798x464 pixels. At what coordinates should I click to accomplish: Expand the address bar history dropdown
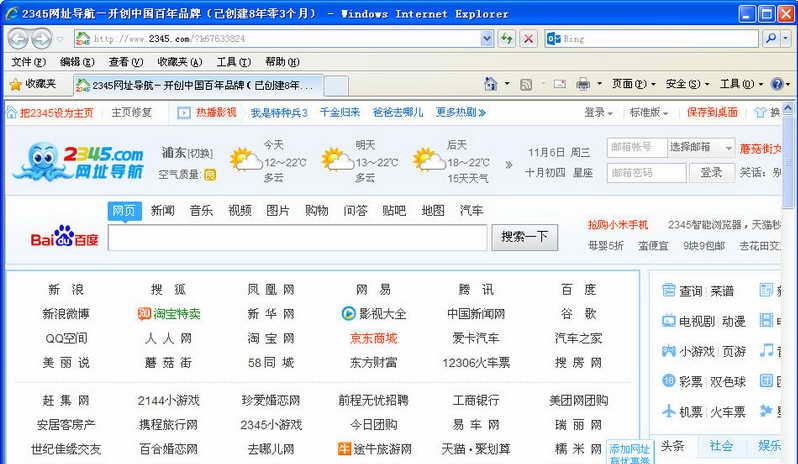point(487,39)
